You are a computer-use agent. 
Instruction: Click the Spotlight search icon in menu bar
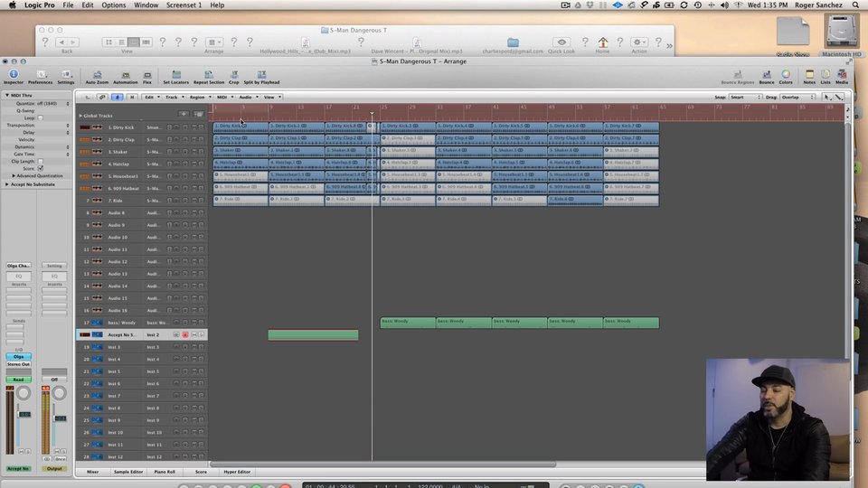[x=855, y=5]
